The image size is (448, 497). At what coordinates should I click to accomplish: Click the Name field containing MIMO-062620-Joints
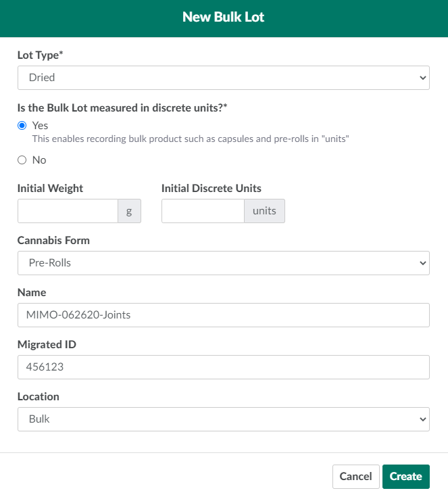223,315
